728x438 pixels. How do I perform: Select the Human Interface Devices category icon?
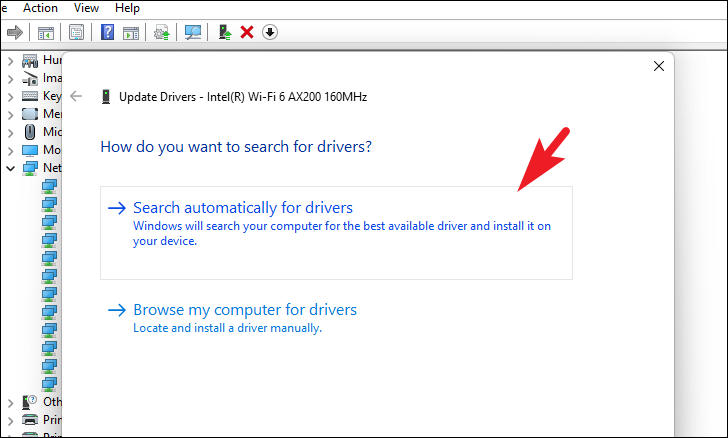pyautogui.click(x=30, y=60)
